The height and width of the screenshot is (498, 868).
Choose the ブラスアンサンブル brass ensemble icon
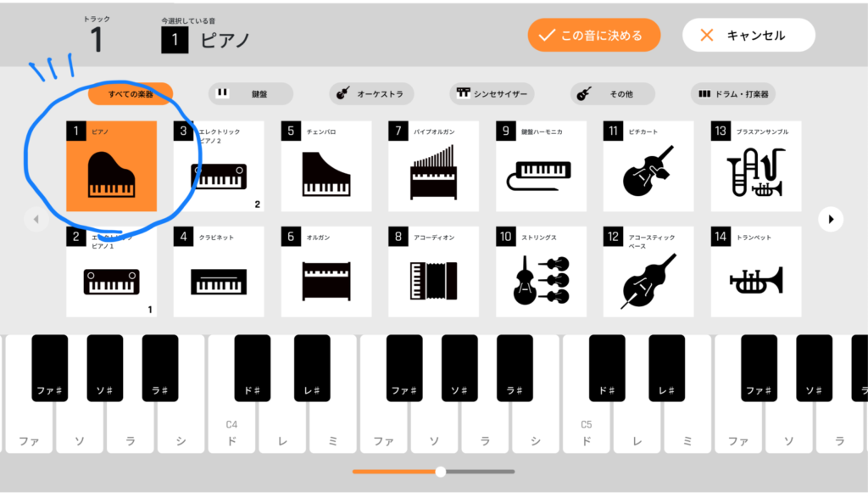[755, 166]
